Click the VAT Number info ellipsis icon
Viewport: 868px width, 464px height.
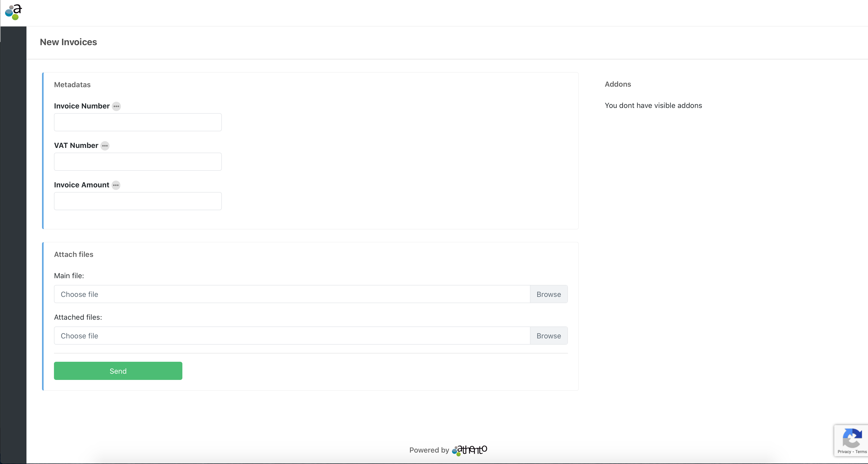click(105, 146)
